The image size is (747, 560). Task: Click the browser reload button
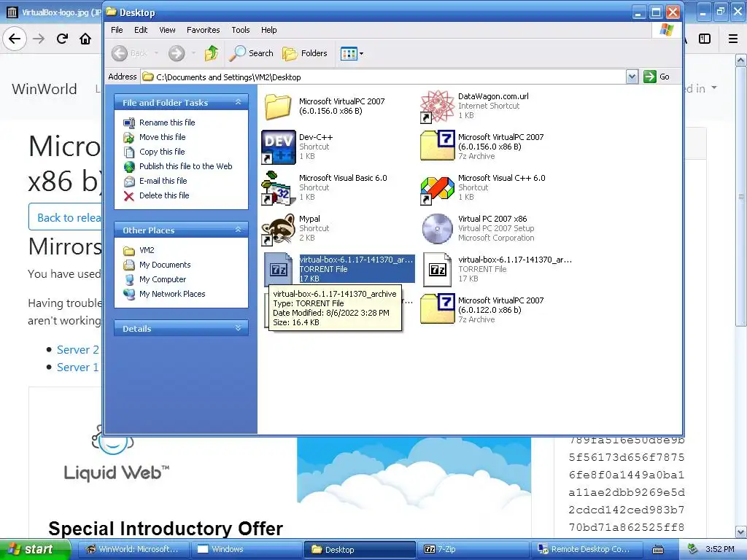click(x=62, y=39)
